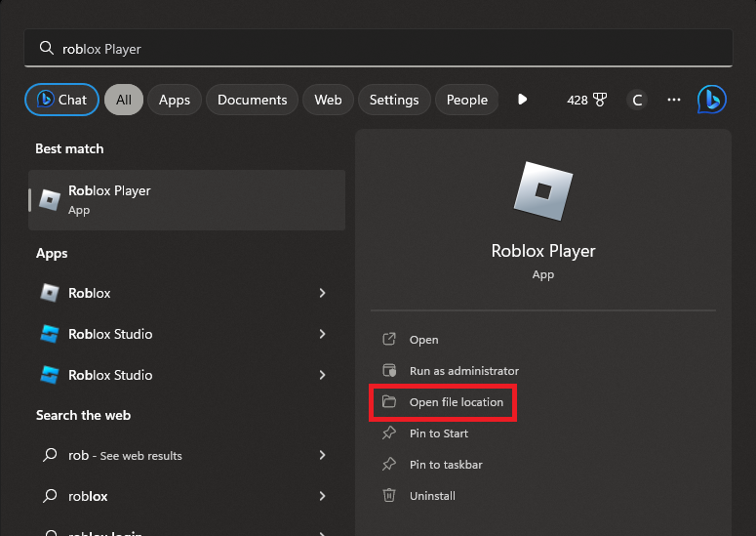Click the large Roblox Player logo

click(543, 190)
